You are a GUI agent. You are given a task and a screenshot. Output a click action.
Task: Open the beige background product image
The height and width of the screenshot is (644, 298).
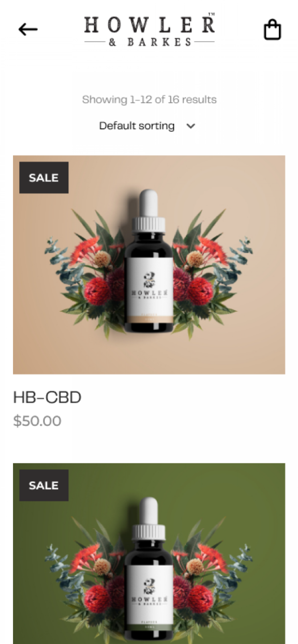point(149,265)
